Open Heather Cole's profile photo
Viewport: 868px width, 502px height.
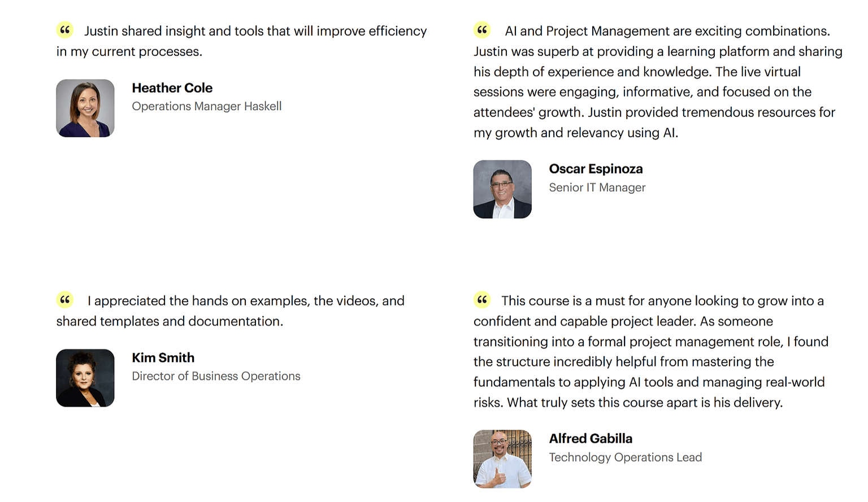pos(85,108)
